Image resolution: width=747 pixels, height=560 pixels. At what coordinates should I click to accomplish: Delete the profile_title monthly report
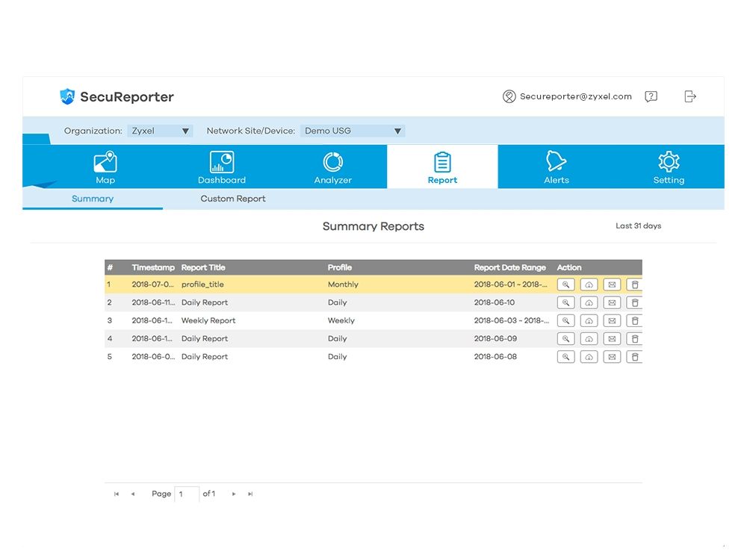[634, 284]
